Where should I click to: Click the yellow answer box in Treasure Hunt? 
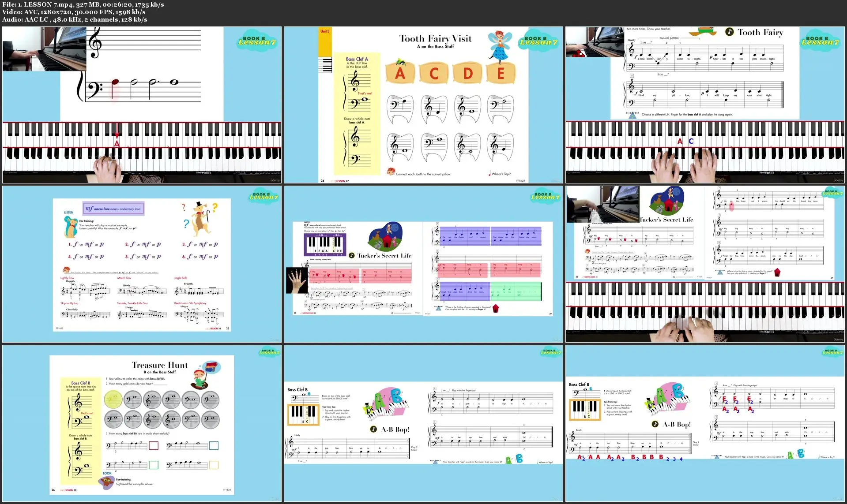coord(214,465)
